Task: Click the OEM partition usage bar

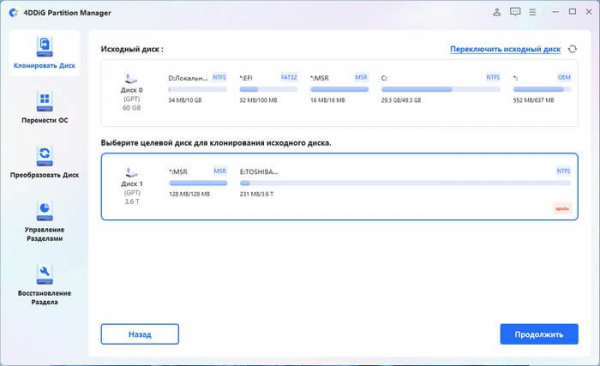Action: (542, 90)
